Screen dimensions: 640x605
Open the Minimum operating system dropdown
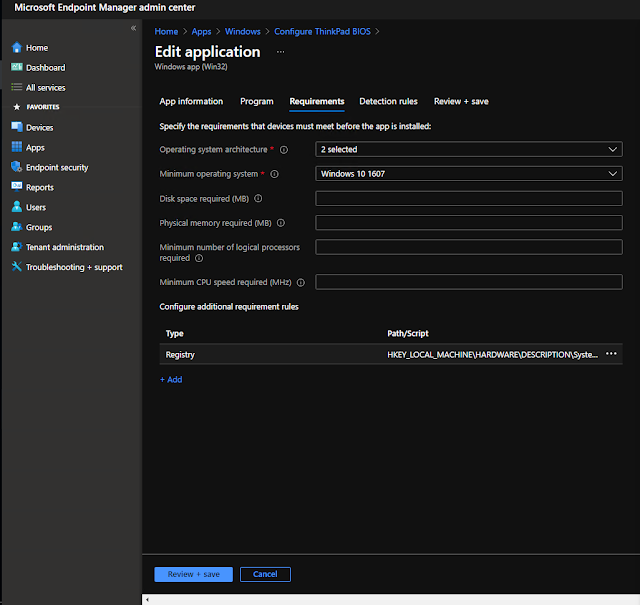[469, 174]
